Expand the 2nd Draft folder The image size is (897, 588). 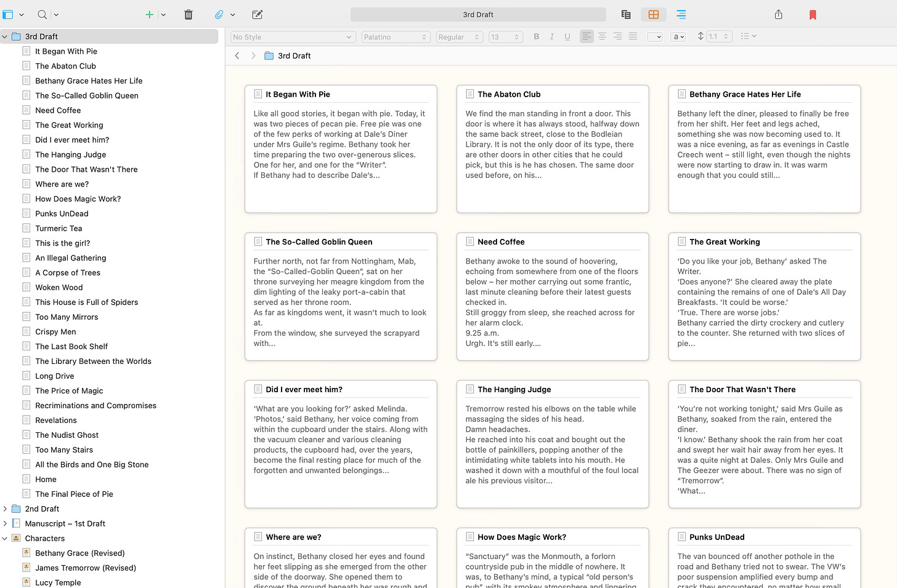click(x=6, y=509)
